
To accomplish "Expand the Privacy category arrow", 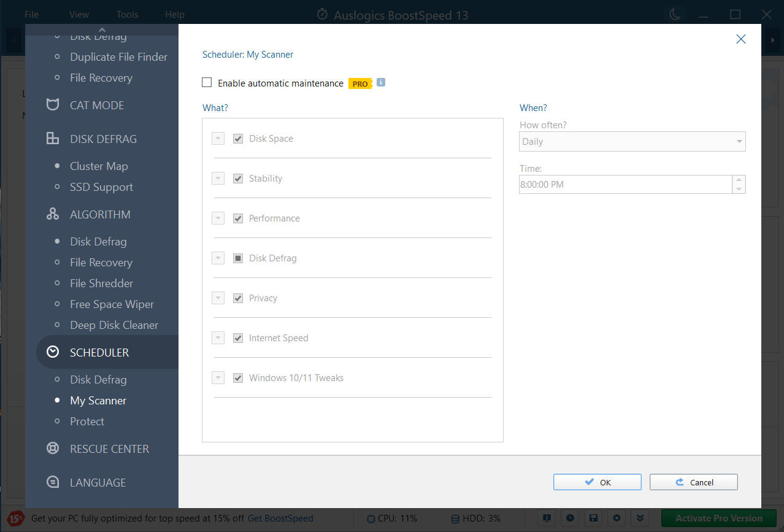I will coord(218,298).
